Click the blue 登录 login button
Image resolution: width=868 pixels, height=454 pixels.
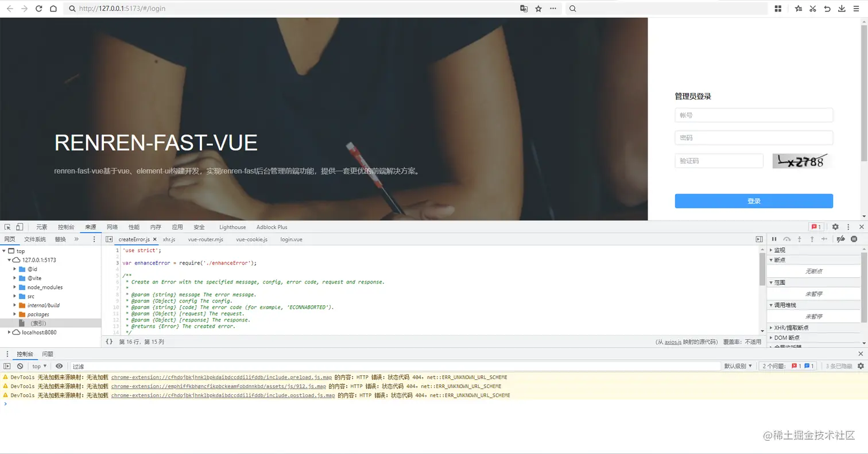point(754,201)
